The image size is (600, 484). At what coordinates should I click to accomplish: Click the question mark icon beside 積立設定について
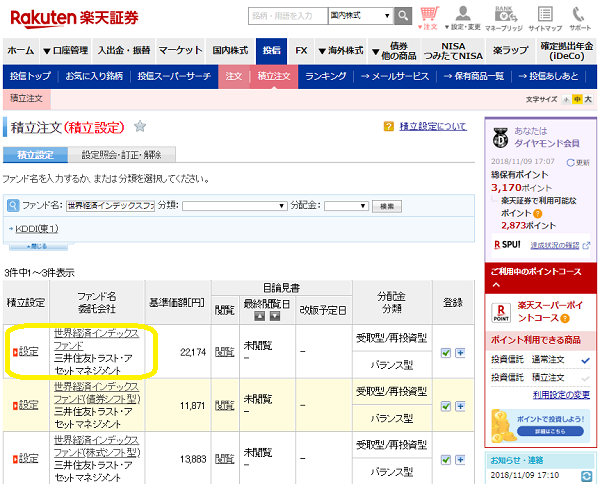(x=389, y=126)
